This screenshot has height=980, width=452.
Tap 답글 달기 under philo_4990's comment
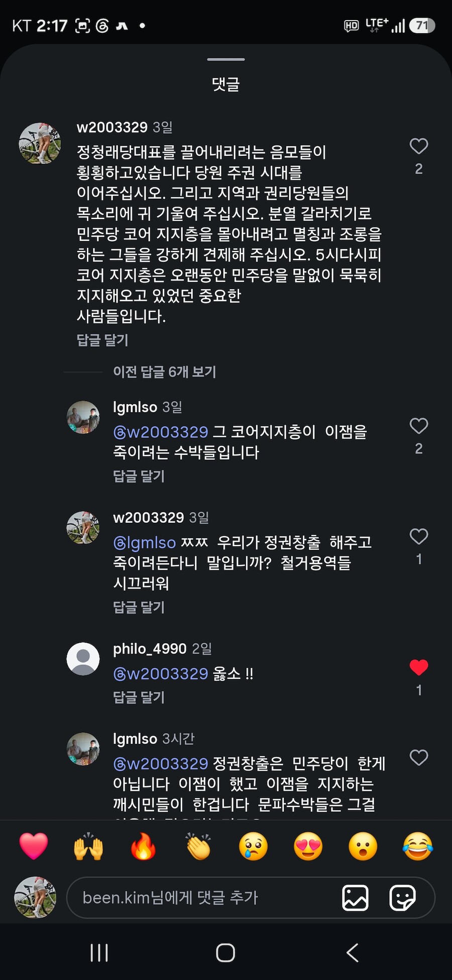coord(139,697)
